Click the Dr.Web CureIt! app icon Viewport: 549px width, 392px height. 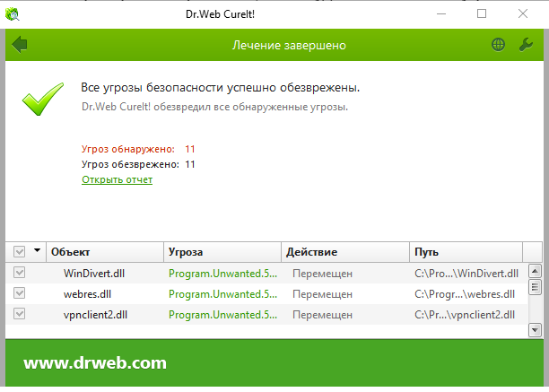coord(13,14)
